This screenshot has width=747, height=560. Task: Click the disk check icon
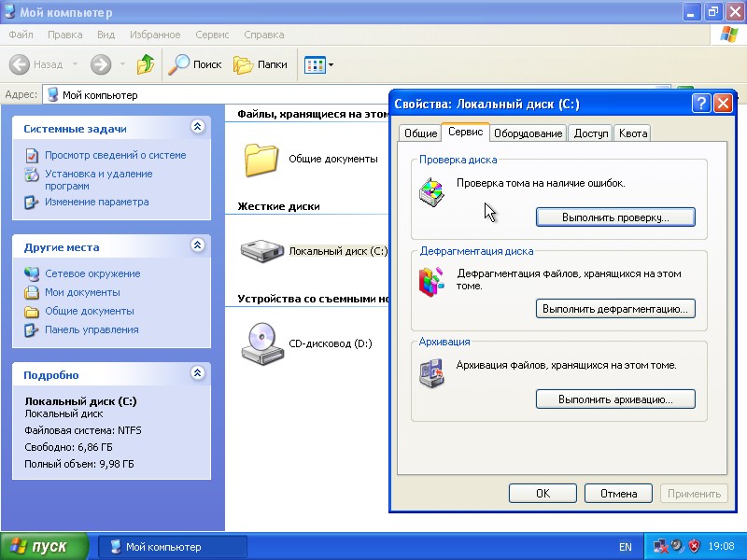(x=431, y=192)
